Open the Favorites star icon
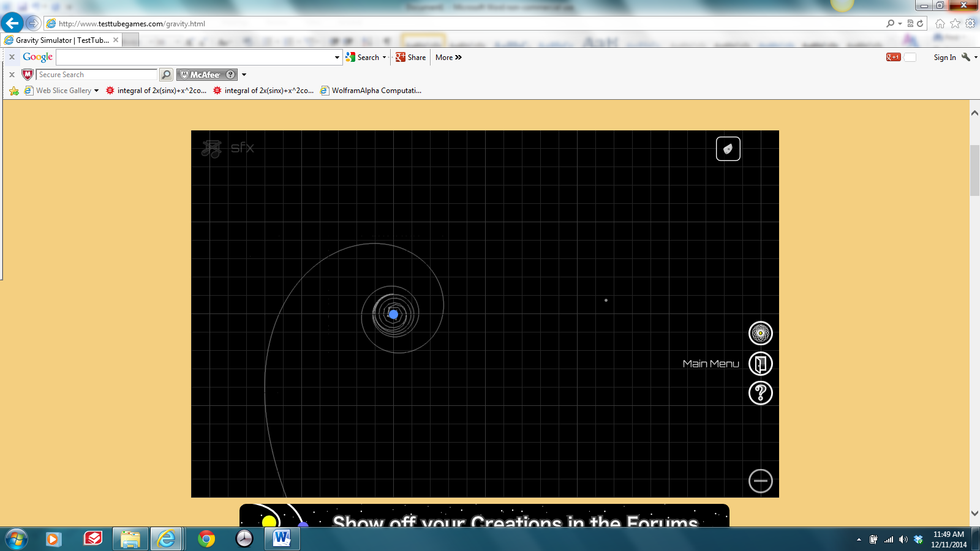Viewport: 980px width, 551px height. pyautogui.click(x=956, y=24)
